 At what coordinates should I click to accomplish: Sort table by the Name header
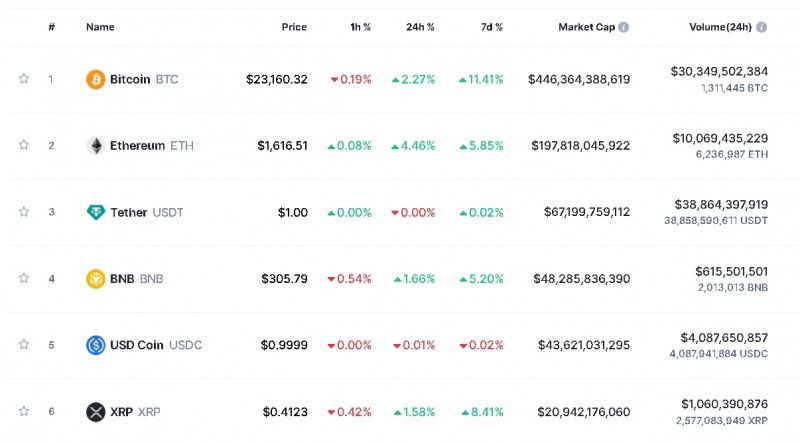[100, 27]
